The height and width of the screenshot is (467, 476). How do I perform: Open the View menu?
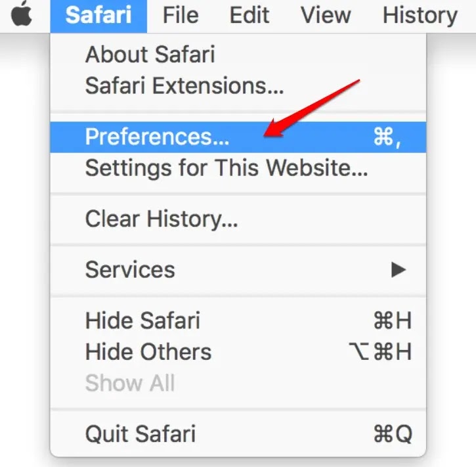[326, 16]
